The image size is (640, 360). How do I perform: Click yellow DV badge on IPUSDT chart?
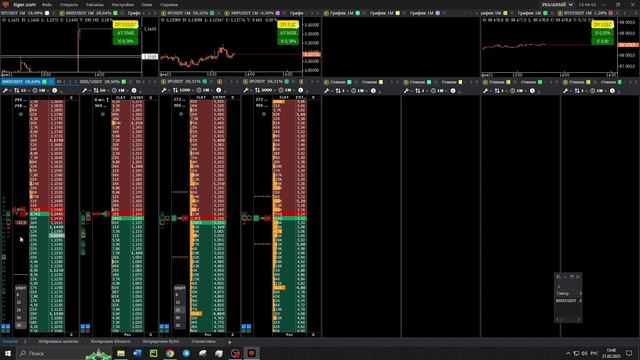[288, 25]
